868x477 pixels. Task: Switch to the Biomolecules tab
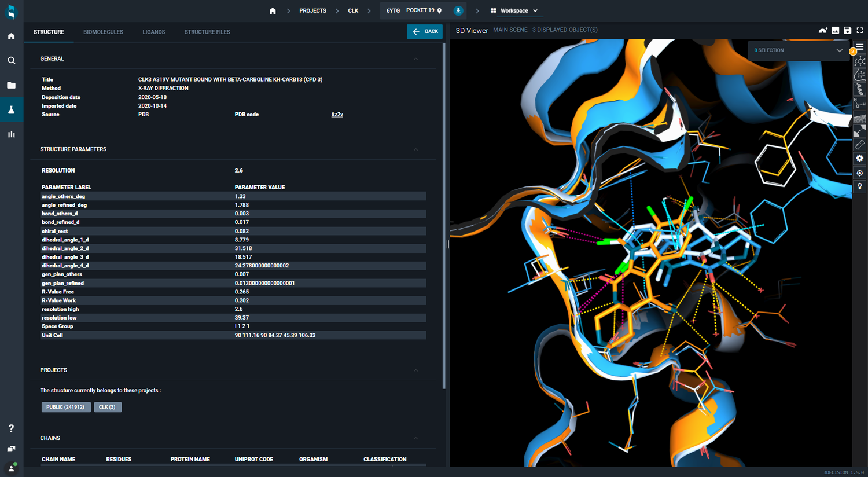103,32
